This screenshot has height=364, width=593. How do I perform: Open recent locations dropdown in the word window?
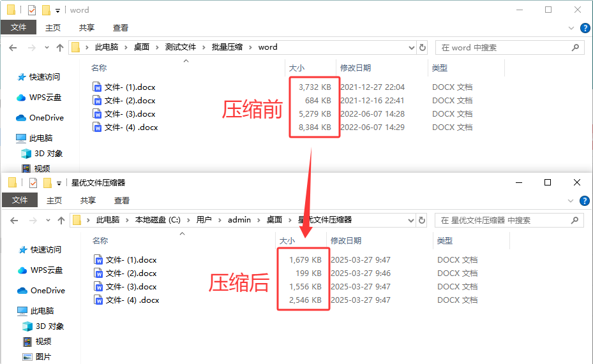pyautogui.click(x=47, y=48)
